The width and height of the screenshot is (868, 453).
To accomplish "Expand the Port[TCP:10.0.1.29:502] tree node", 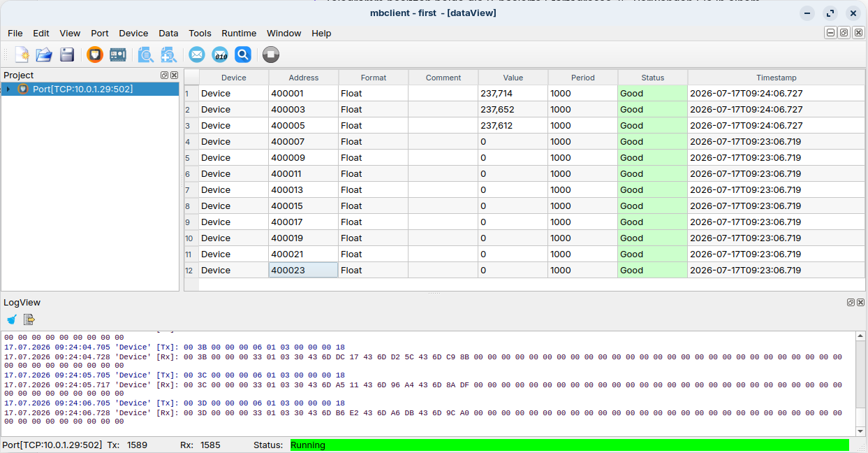I will 8,89.
